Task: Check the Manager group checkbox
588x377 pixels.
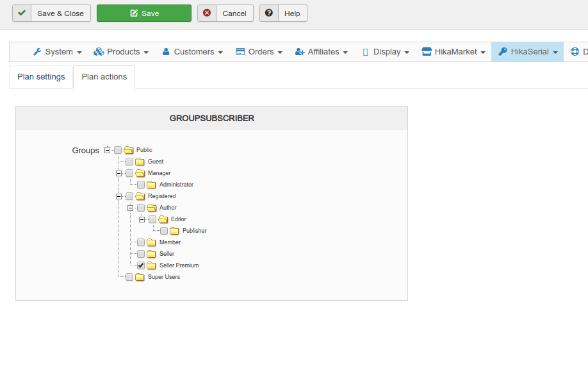Action: pyautogui.click(x=129, y=173)
